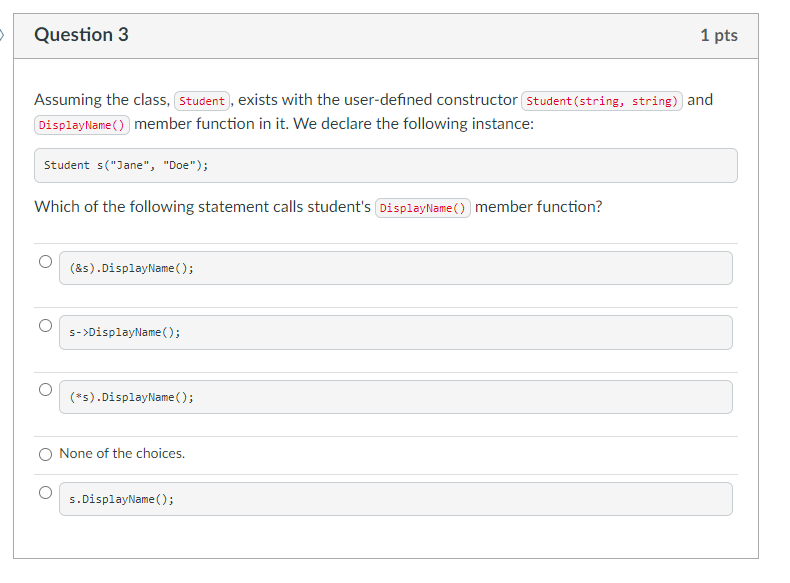This screenshot has height=583, width=790.
Task: Click the "Assuming the class," intro text
Action: coord(102,100)
